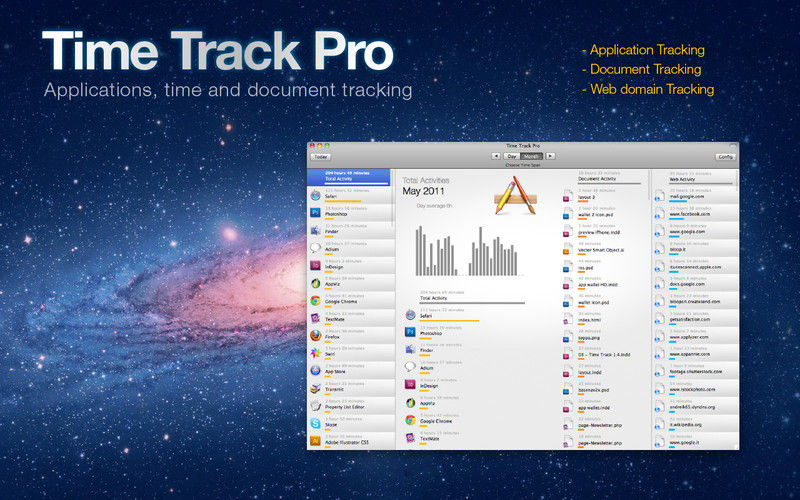Viewport: 800px width, 500px height.
Task: Select the Adobe Illustrator CS5 icon
Action: coord(315,441)
